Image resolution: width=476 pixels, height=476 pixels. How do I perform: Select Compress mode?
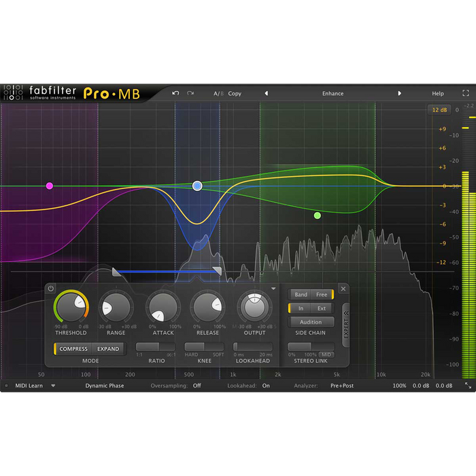point(73,349)
